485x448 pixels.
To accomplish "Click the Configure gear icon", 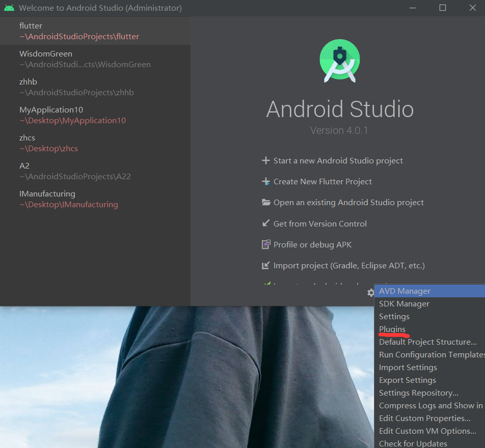I will pyautogui.click(x=370, y=293).
